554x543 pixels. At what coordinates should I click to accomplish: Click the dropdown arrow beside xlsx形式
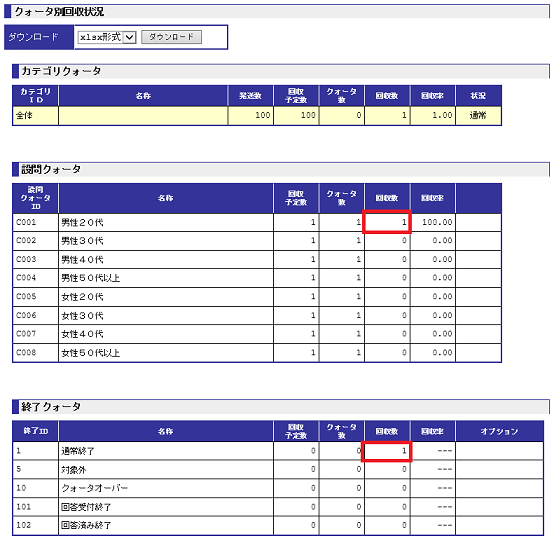pos(129,37)
